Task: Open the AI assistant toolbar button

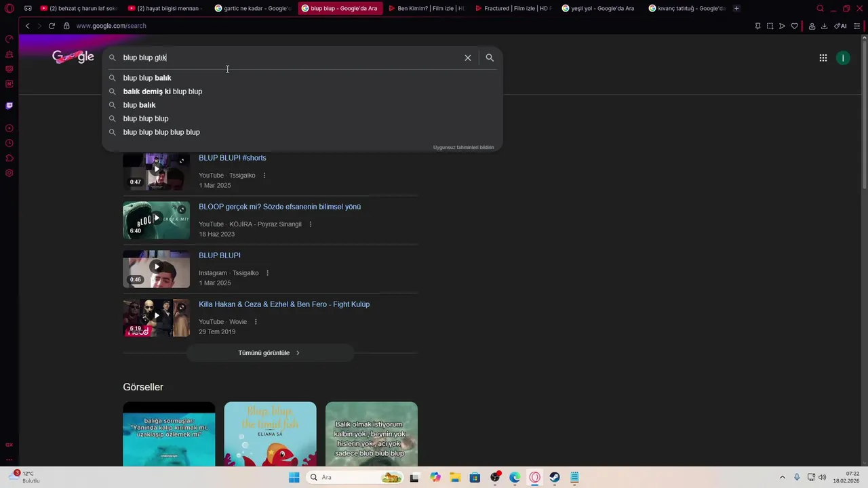Action: point(840,26)
